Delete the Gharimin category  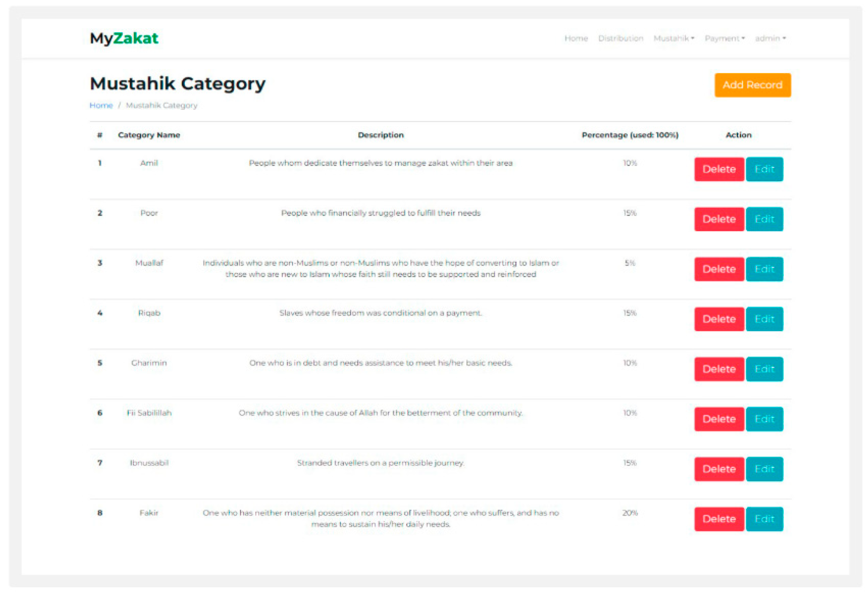tap(719, 369)
